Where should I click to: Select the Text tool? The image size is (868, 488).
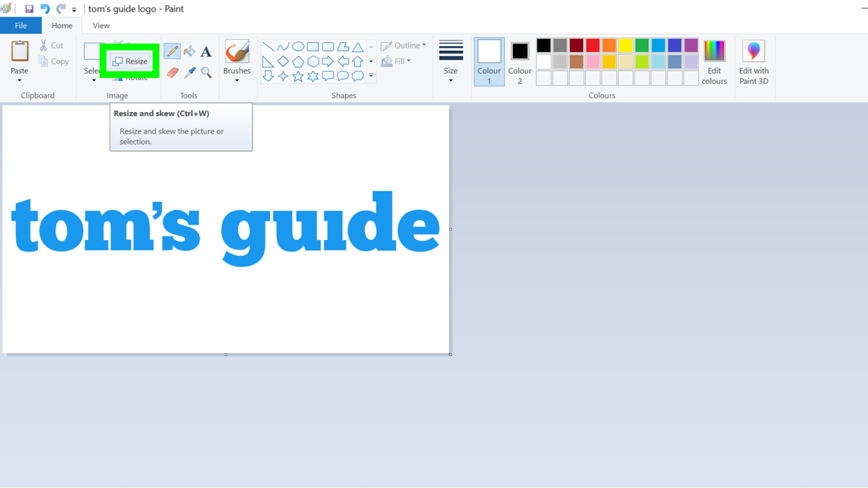(x=206, y=51)
